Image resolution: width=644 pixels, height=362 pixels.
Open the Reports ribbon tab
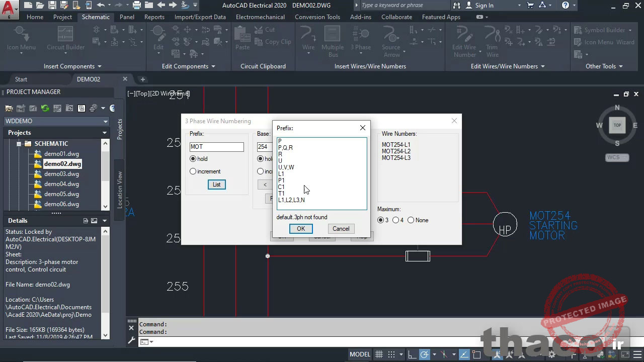coord(154,17)
